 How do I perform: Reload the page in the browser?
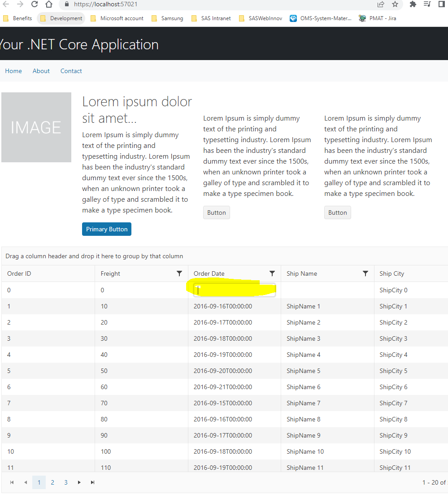(35, 4)
